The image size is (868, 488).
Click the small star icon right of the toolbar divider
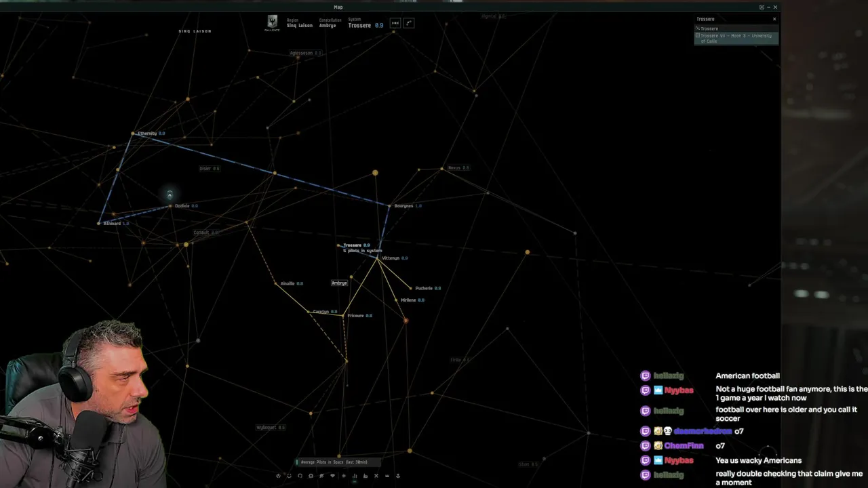click(x=344, y=476)
